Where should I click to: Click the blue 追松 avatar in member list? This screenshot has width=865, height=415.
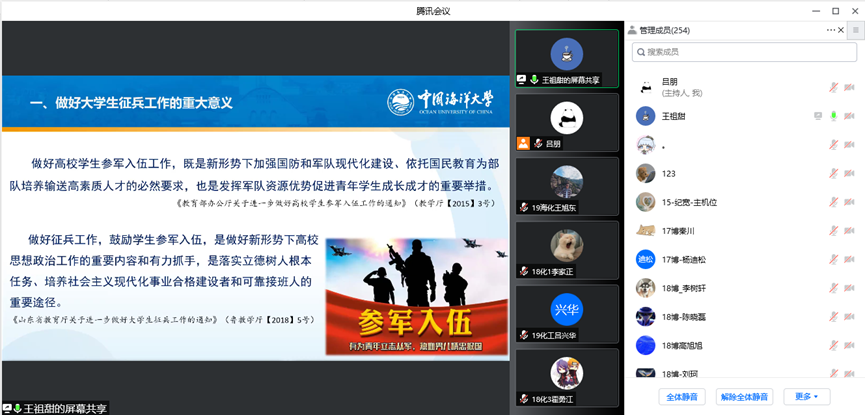[645, 259]
